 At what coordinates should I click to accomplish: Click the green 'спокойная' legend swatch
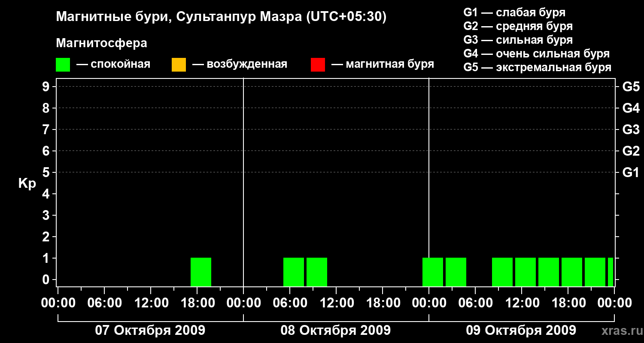[63, 65]
